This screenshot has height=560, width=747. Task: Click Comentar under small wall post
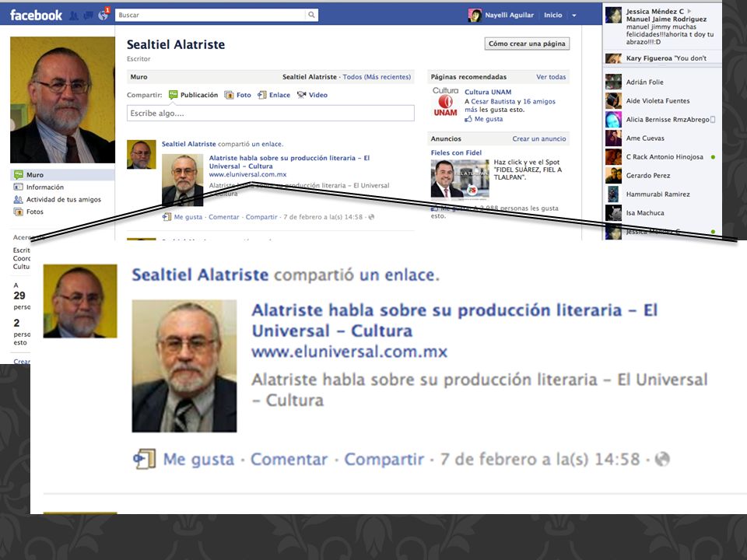(224, 217)
